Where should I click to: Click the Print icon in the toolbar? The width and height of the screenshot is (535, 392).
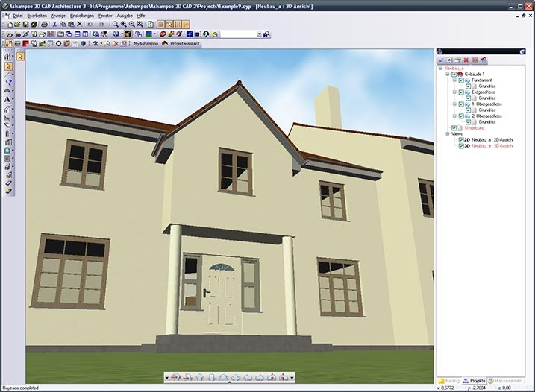pyautogui.click(x=44, y=25)
